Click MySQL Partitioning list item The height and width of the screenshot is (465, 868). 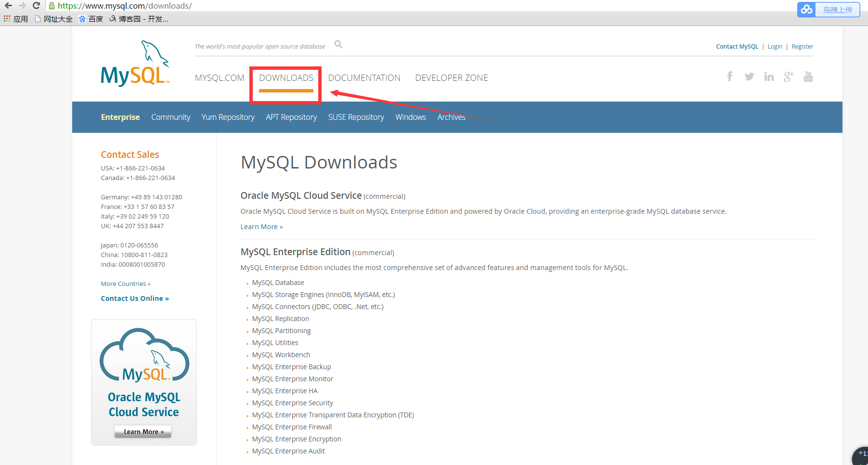click(282, 331)
